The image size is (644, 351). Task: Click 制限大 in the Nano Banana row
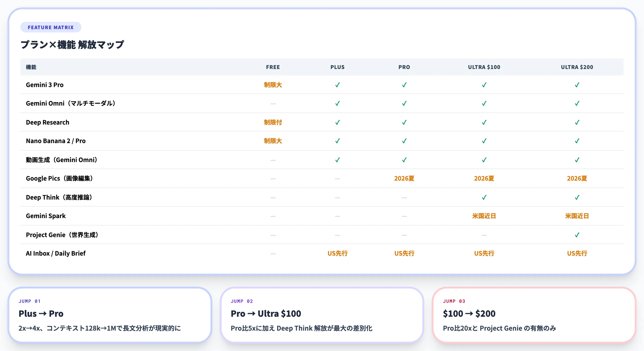coord(273,141)
